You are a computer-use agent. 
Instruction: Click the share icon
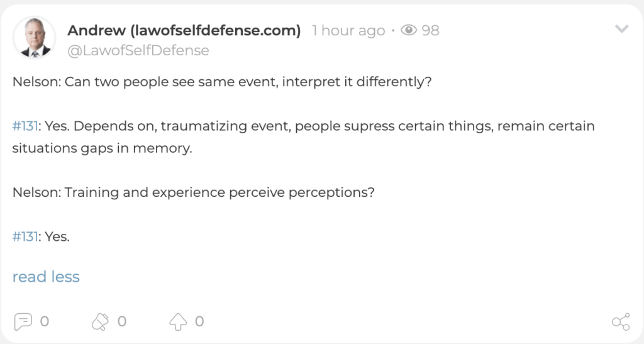click(621, 321)
